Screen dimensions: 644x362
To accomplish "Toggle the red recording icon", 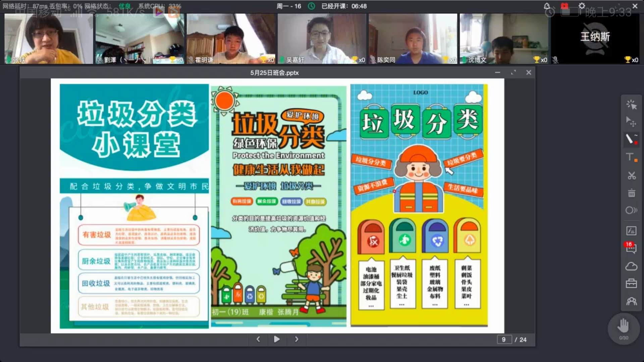I will (565, 6).
